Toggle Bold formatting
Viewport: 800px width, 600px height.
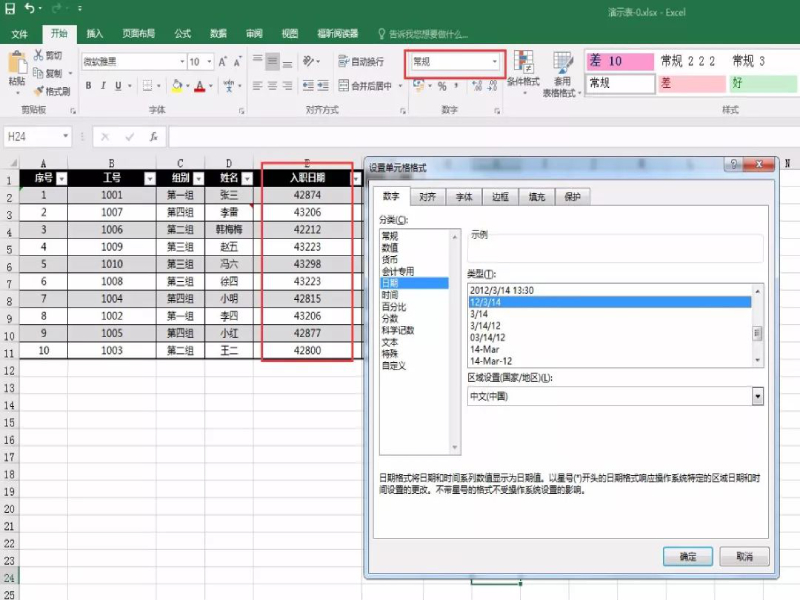[88, 86]
